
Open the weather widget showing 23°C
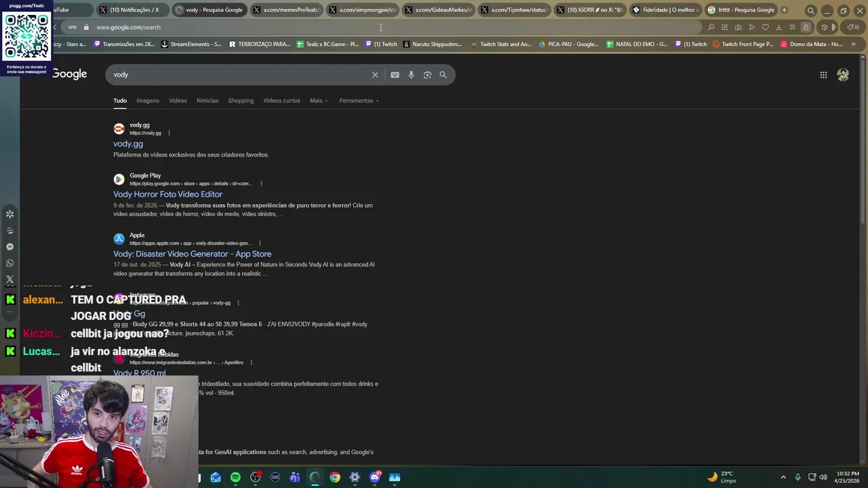point(723,477)
